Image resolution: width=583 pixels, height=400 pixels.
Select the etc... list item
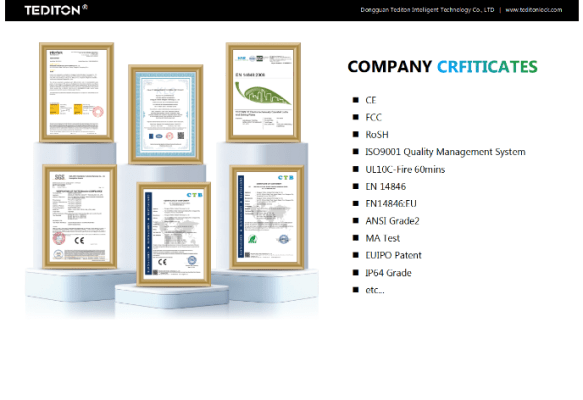coord(375,290)
